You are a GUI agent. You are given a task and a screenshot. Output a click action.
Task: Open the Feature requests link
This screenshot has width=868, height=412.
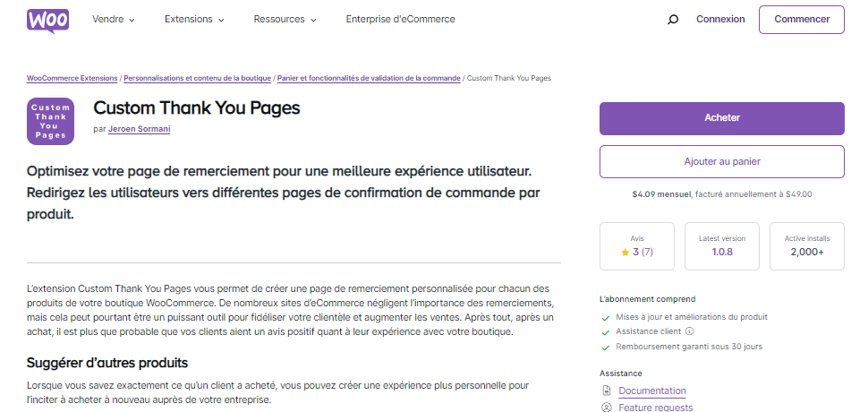655,408
